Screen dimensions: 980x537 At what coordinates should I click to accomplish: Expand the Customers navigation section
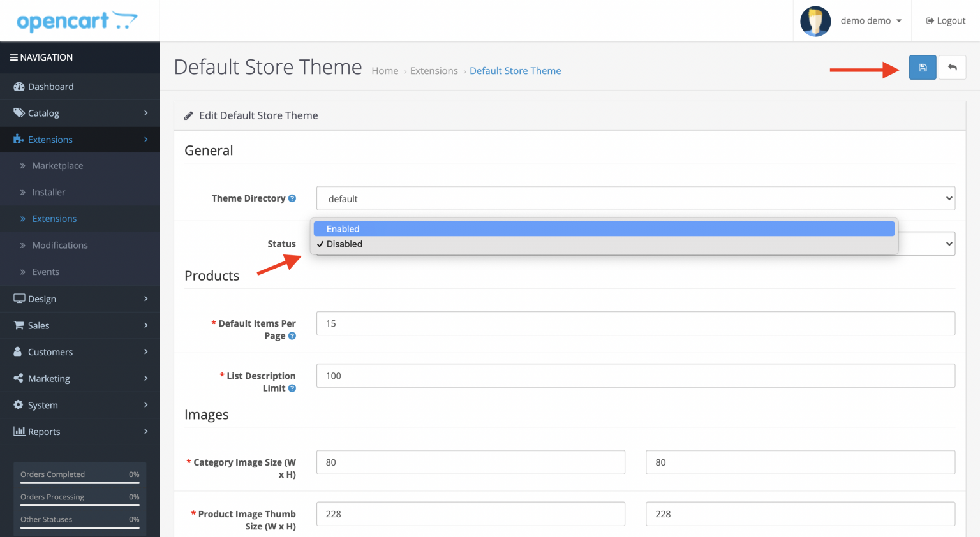coord(50,351)
